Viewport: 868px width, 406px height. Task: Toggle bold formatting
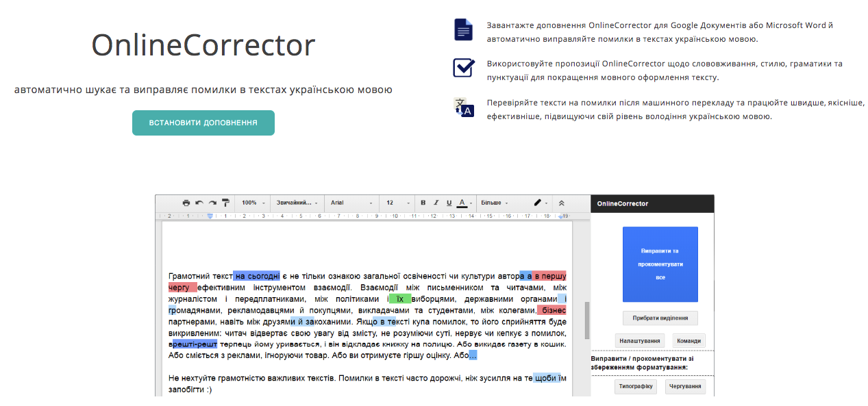423,203
